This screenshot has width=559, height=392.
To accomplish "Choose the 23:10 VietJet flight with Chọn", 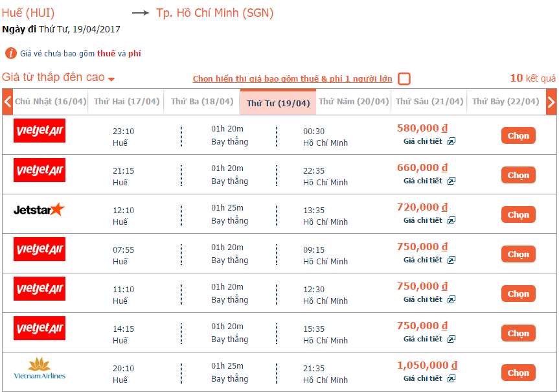I will coord(518,135).
